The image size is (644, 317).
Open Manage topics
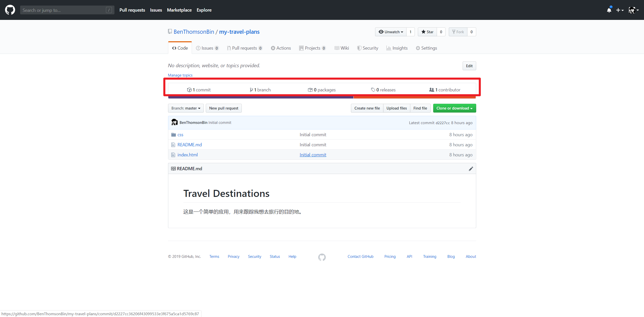180,75
